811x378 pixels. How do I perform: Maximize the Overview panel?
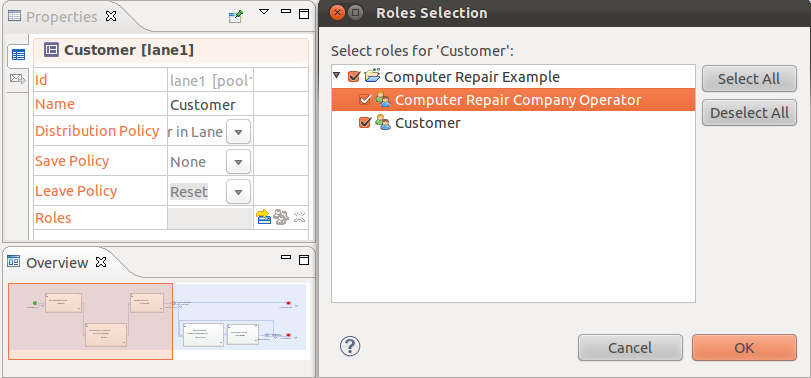[304, 260]
